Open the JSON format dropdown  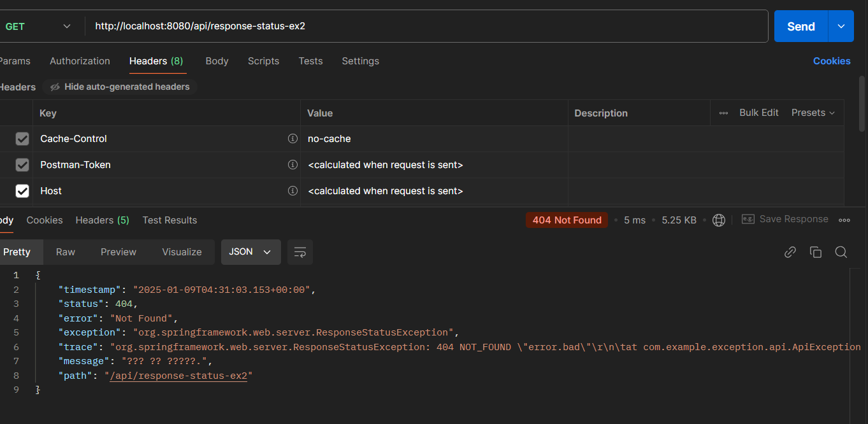tap(250, 252)
